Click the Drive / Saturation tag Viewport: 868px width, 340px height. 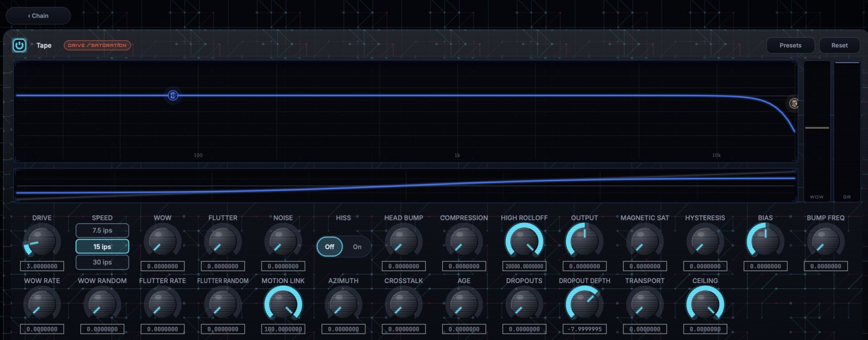tap(97, 45)
